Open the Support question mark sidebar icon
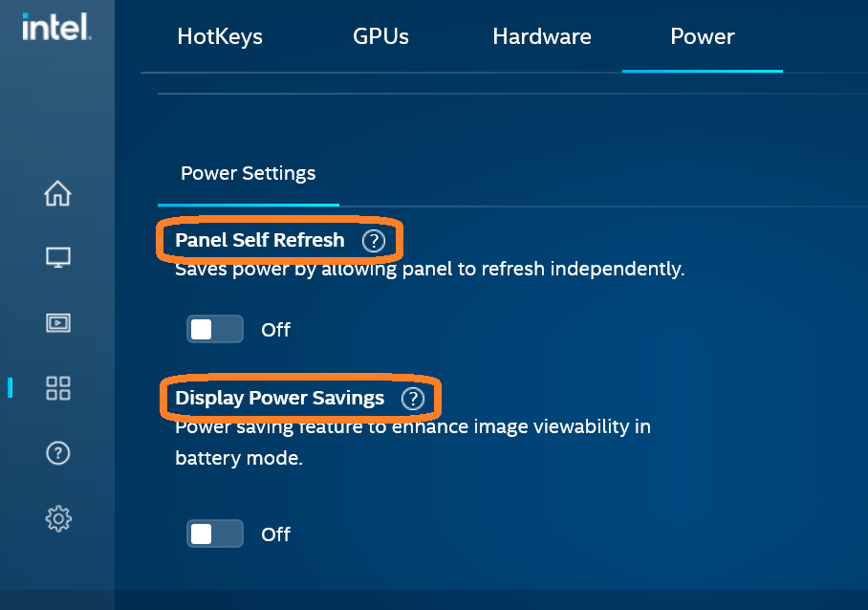This screenshot has width=868, height=610. 58,453
